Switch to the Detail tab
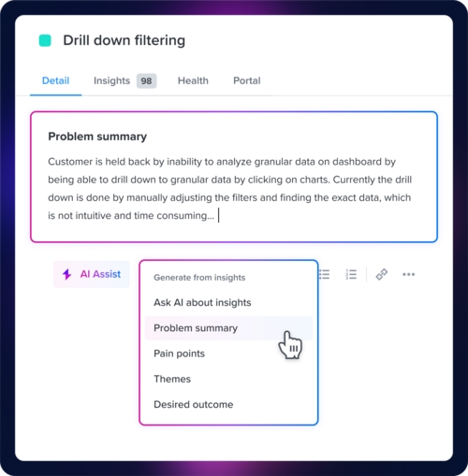 (55, 80)
